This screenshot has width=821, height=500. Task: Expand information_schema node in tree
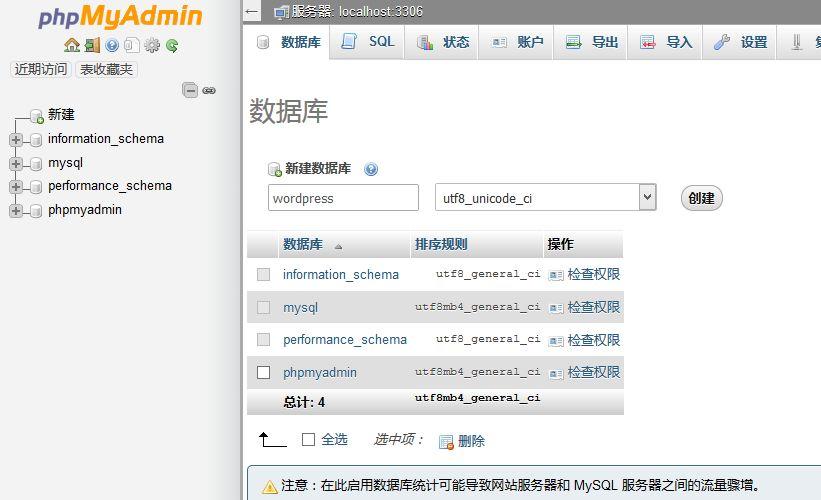click(x=16, y=140)
